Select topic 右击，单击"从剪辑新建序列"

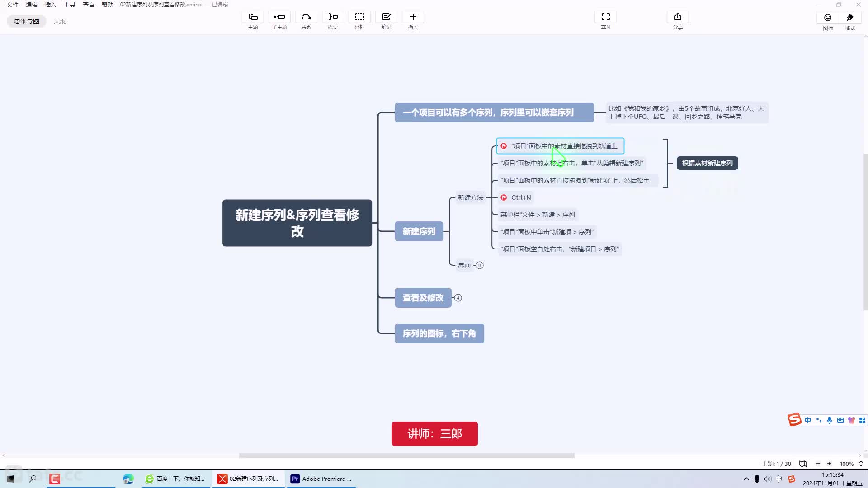[x=571, y=163]
